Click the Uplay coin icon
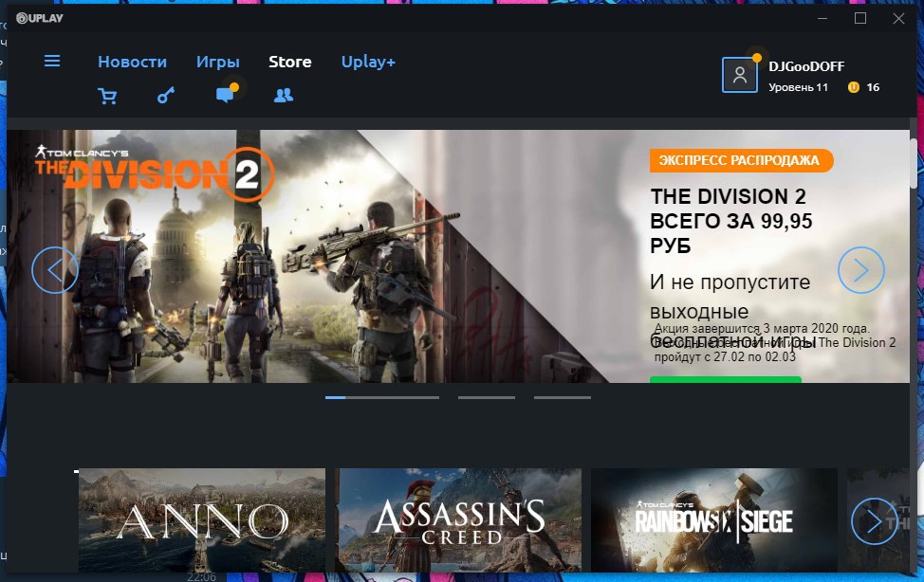 tap(853, 87)
